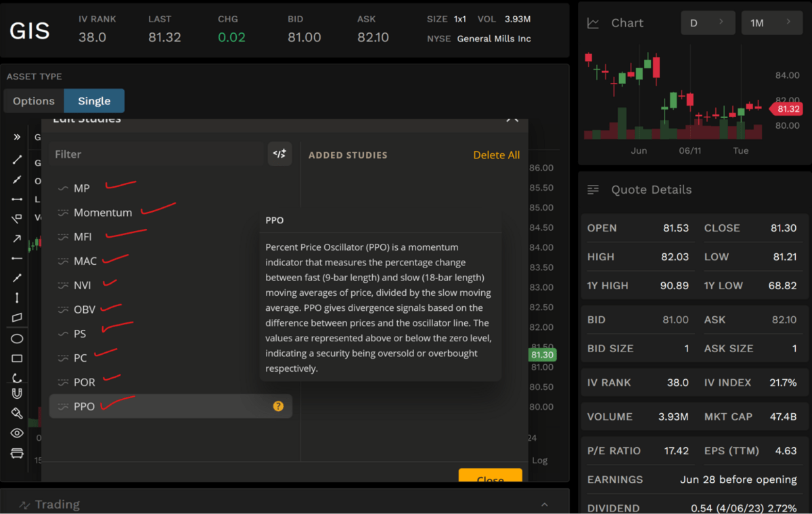Add the POR study
Image resolution: width=812 pixels, height=514 pixels.
pos(171,382)
